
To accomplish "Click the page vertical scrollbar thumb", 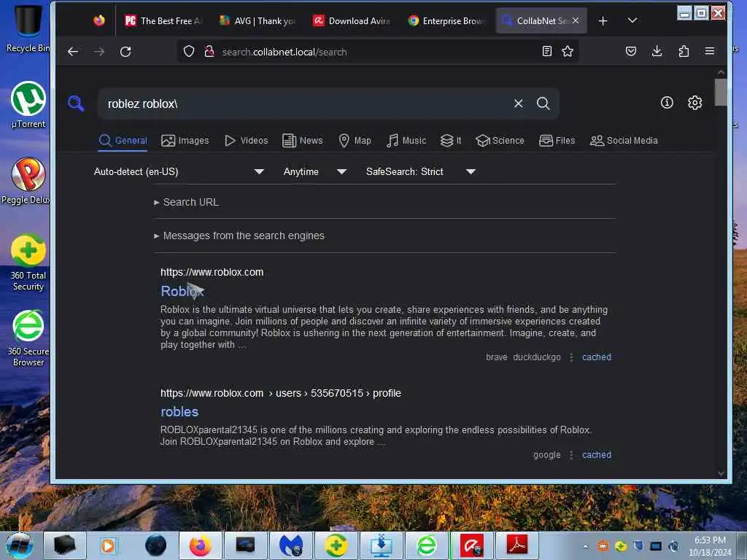I will tap(721, 91).
